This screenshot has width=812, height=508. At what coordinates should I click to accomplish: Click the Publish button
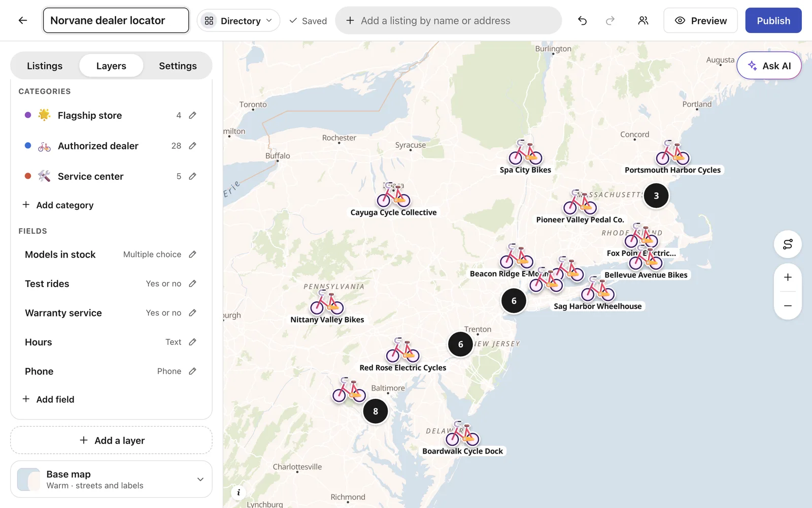coord(773,20)
